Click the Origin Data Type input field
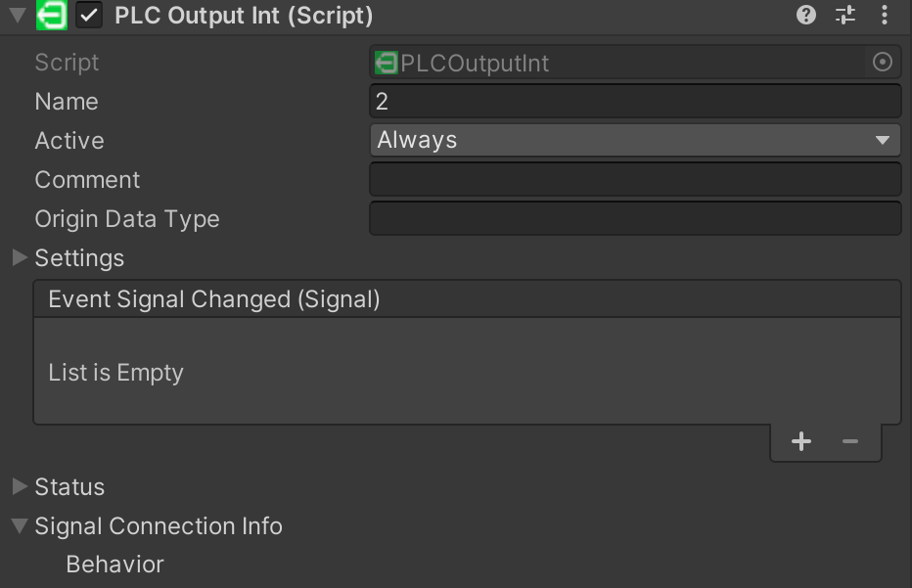The height and width of the screenshot is (588, 912). coord(634,219)
